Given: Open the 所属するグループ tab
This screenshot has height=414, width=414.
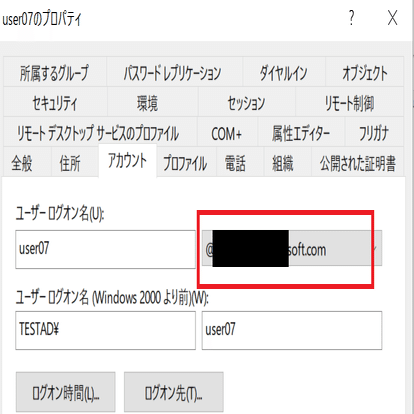Looking at the screenshot, I should point(55,72).
